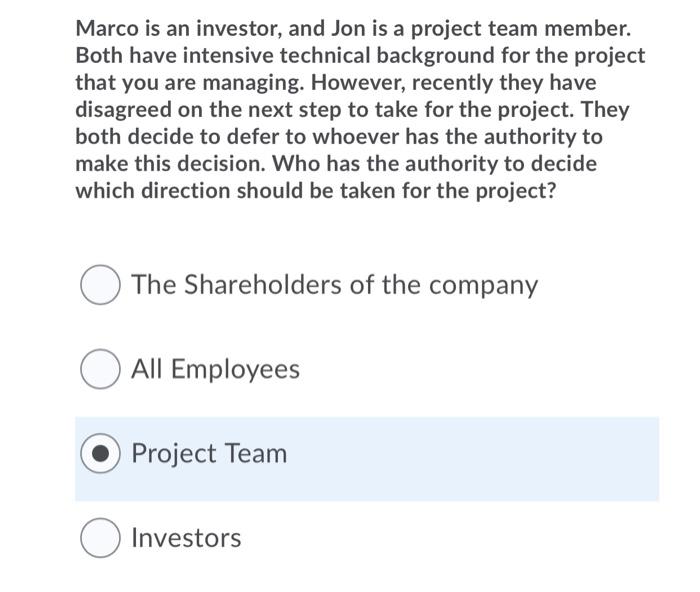Image resolution: width=700 pixels, height=592 pixels.
Task: Click the 'Investors' answer label text
Action: (186, 538)
